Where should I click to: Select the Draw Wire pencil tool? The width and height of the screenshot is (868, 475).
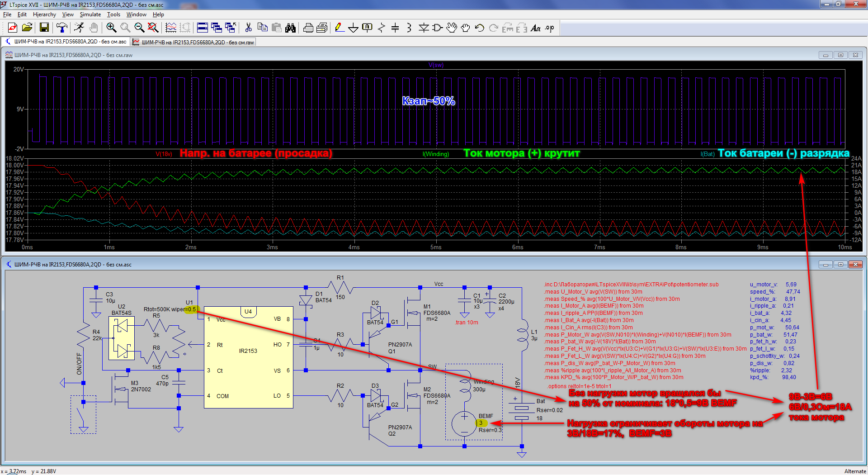coord(339,28)
